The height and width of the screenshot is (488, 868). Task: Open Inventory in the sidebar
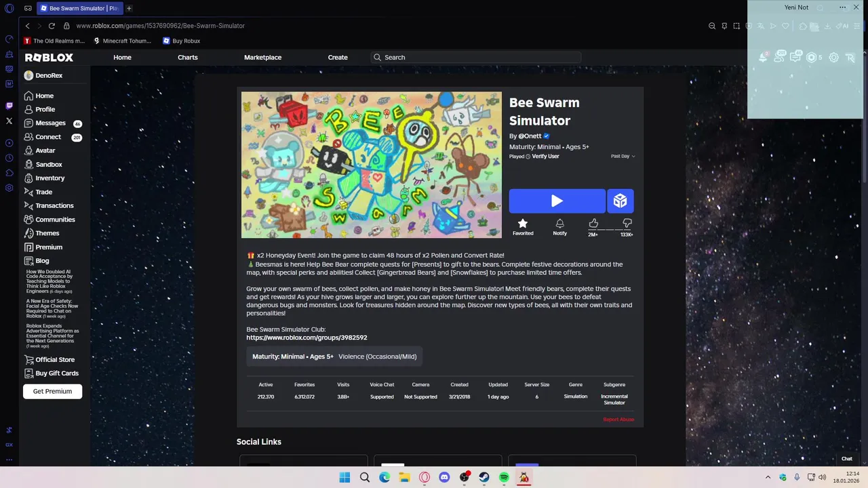[44, 178]
